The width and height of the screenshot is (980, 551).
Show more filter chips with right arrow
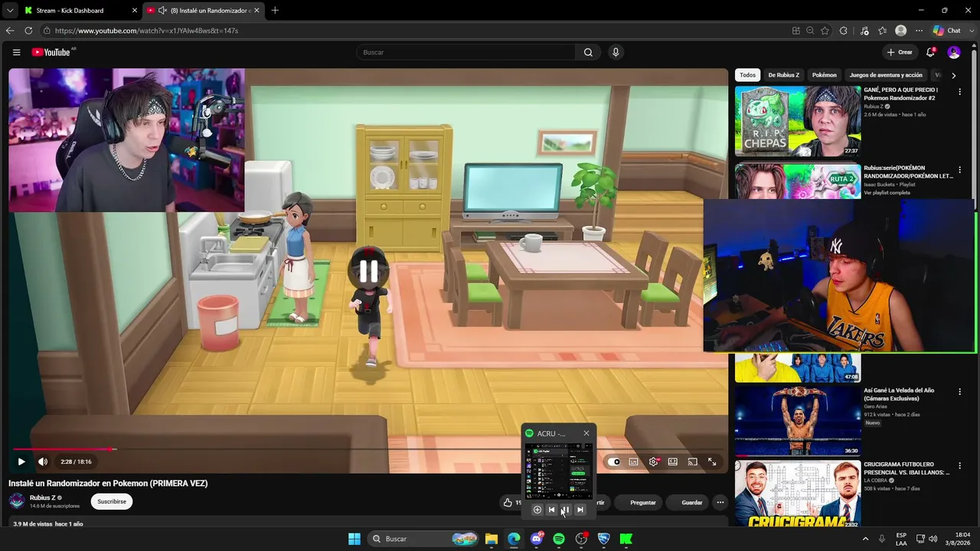click(953, 75)
